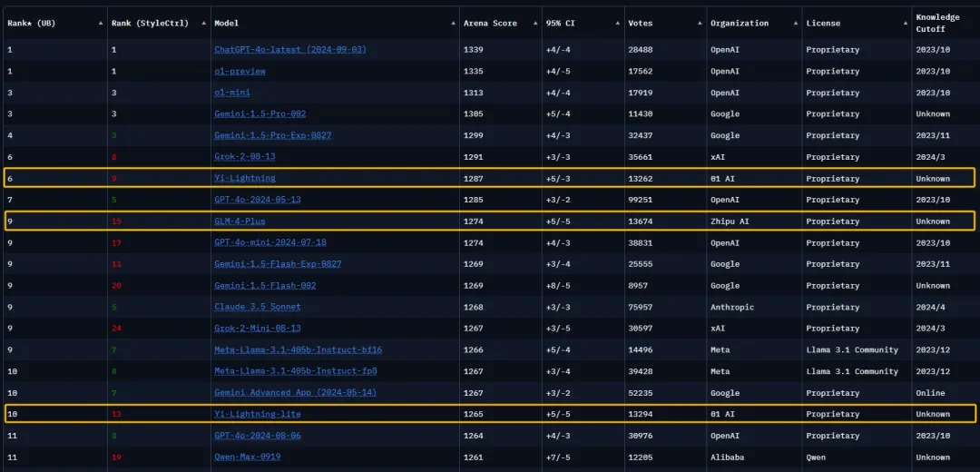Sort by Rank (UB) column arrow
Image resolution: width=980 pixels, height=472 pixels.
pos(101,23)
